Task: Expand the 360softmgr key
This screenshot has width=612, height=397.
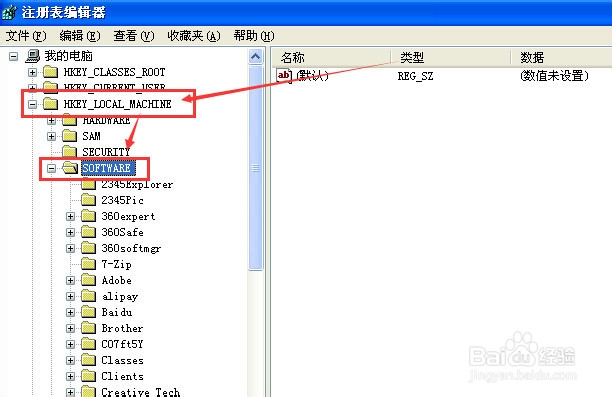Action: 71,248
